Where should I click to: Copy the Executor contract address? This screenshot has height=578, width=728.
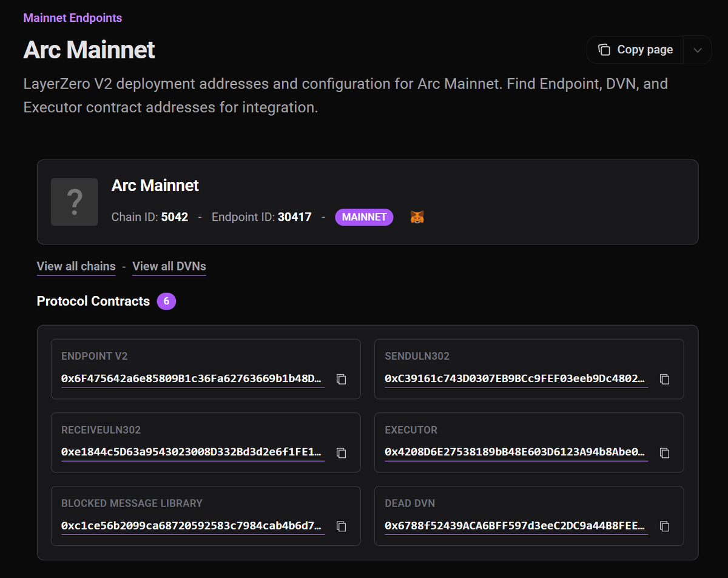[665, 453]
